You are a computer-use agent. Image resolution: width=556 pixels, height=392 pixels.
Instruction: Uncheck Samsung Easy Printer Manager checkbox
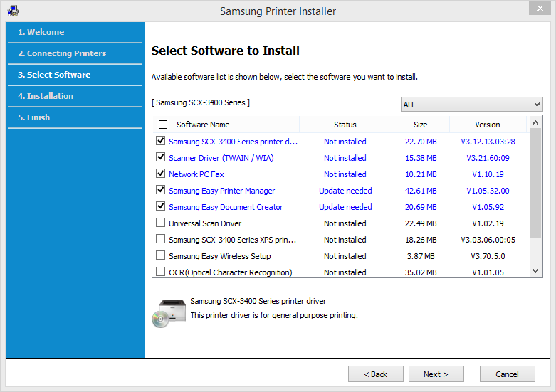pyautogui.click(x=161, y=190)
